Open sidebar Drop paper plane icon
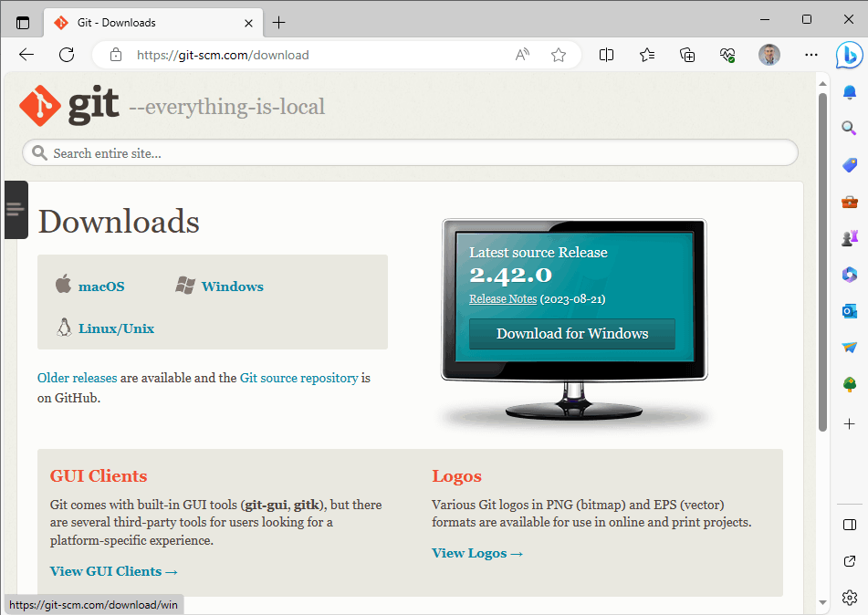The width and height of the screenshot is (868, 615). 849,348
